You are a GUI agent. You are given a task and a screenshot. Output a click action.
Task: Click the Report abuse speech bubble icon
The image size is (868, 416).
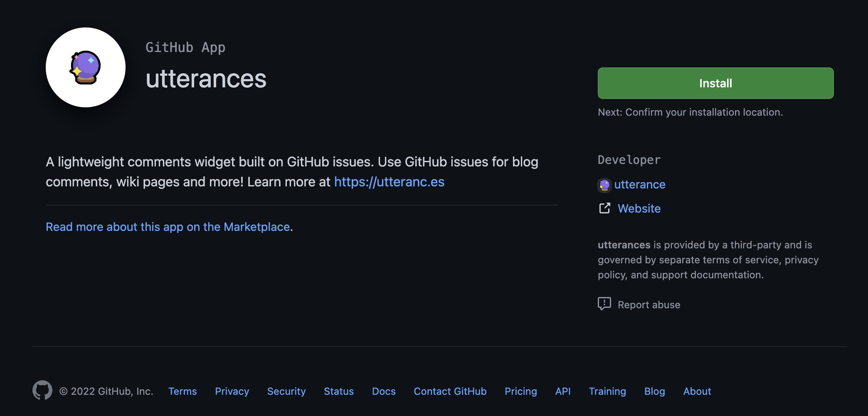pos(604,304)
